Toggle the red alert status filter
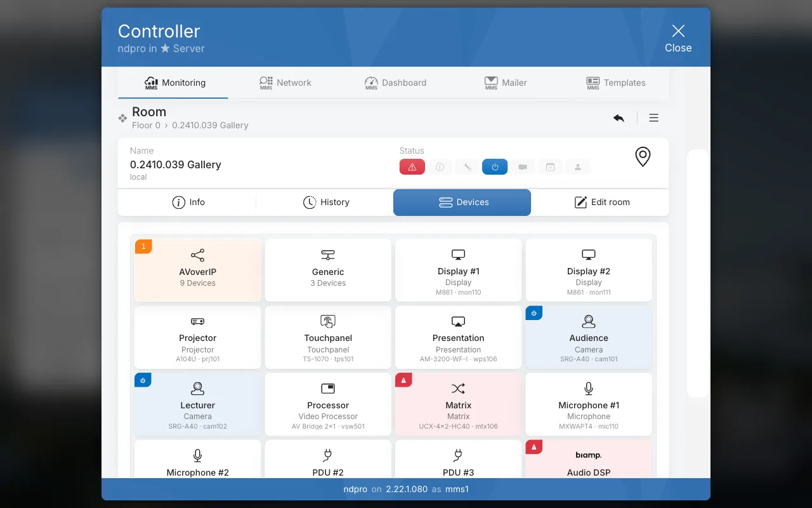 click(412, 167)
